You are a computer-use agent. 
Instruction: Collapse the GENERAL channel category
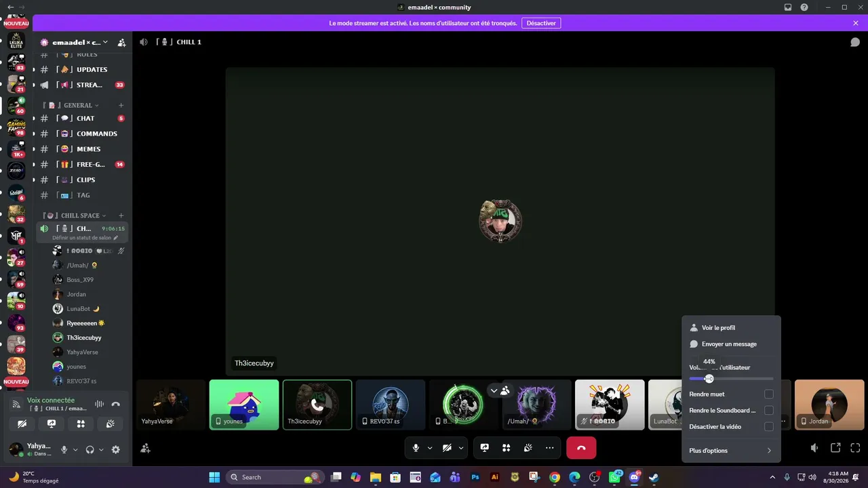coord(97,106)
